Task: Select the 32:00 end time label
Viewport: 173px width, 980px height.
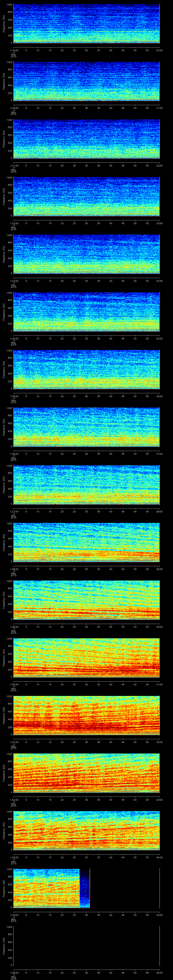Action: click(x=160, y=742)
